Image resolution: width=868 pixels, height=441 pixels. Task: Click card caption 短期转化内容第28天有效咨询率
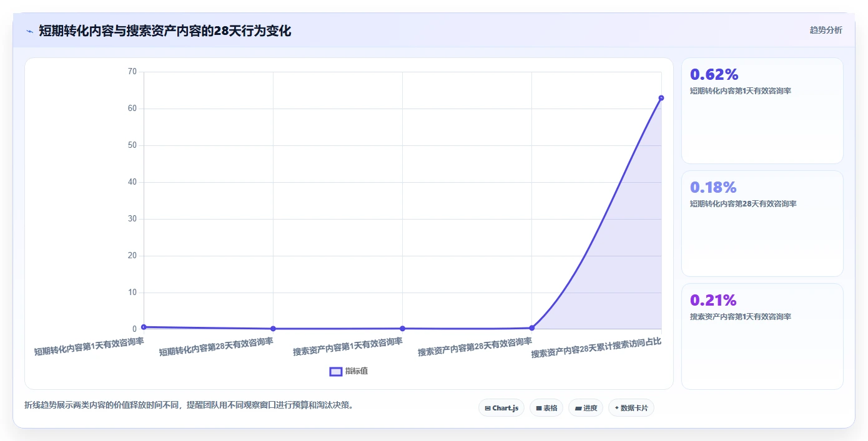743,204
